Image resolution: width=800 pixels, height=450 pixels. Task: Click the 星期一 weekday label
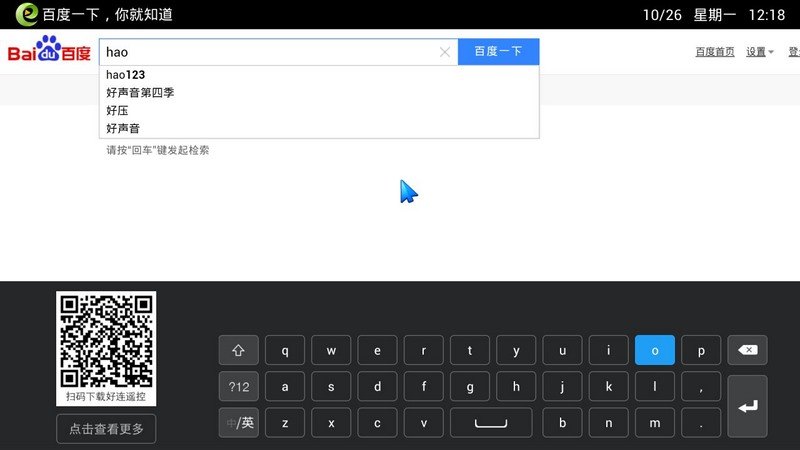[x=714, y=15]
